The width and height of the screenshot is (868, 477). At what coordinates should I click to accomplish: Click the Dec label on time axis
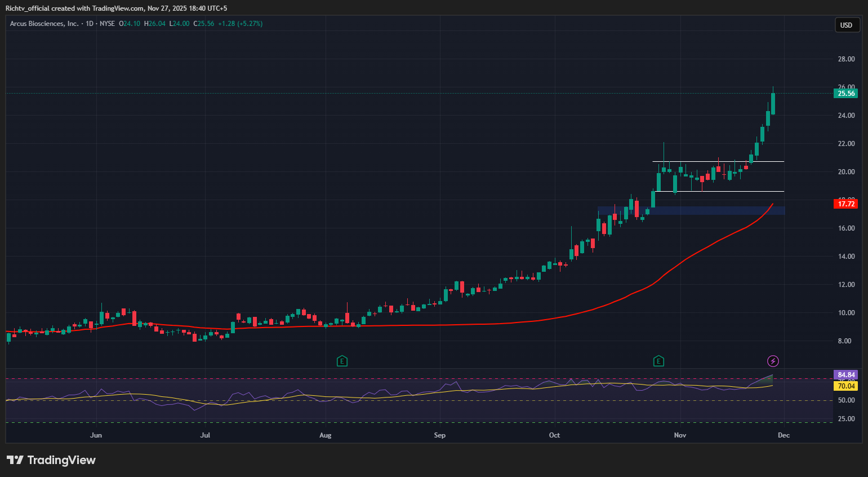[x=784, y=435]
